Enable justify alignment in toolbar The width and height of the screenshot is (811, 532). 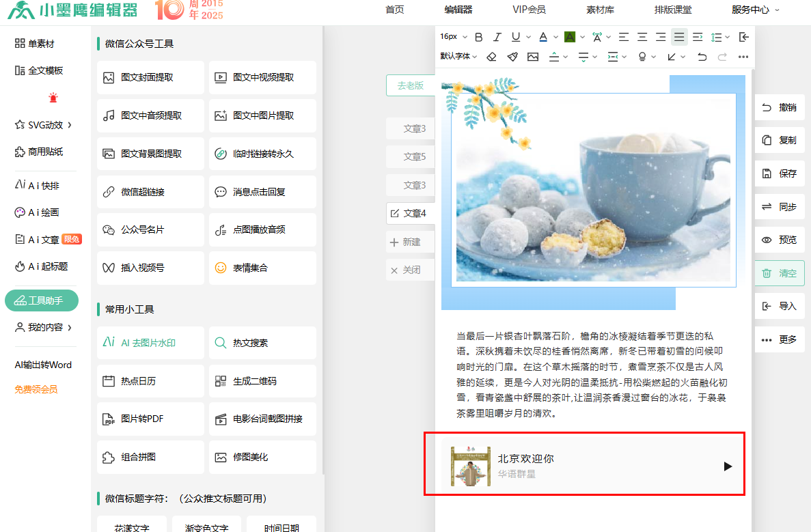[678, 37]
